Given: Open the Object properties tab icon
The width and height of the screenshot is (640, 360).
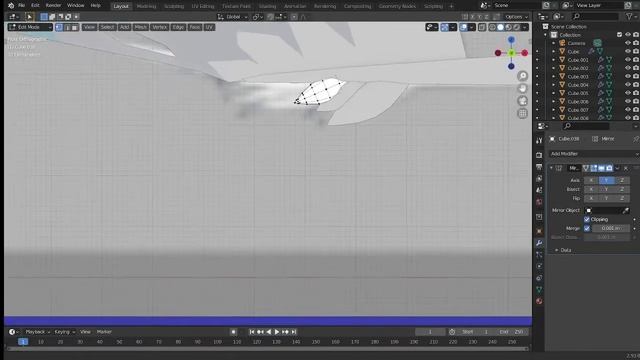Looking at the screenshot, I should 539,231.
